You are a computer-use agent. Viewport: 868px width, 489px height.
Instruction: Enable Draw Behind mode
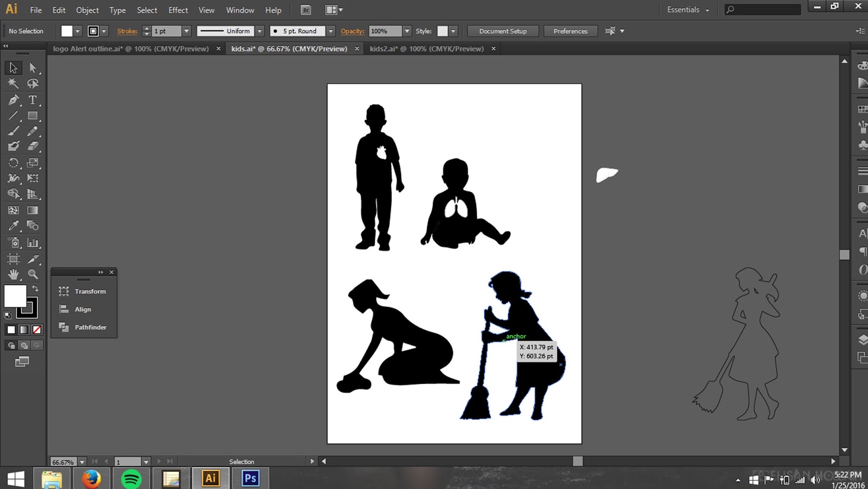pyautogui.click(x=24, y=345)
